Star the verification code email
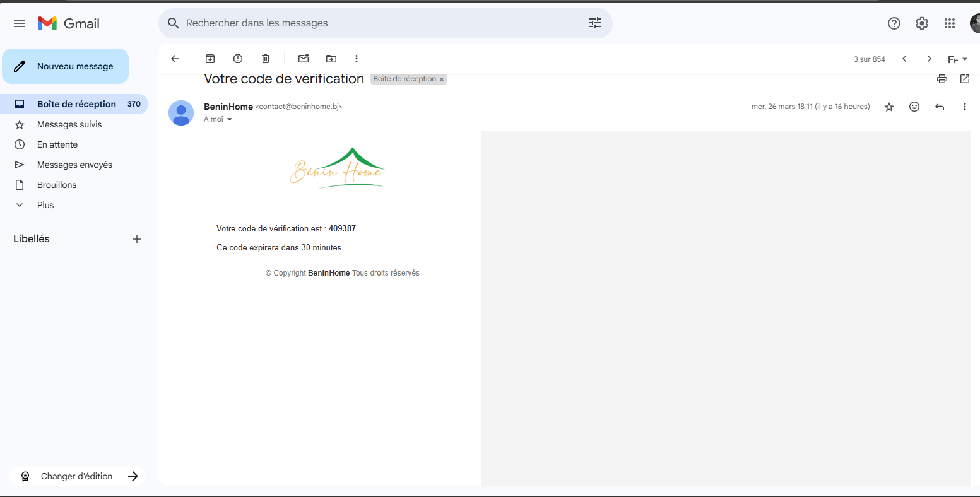 pos(889,107)
